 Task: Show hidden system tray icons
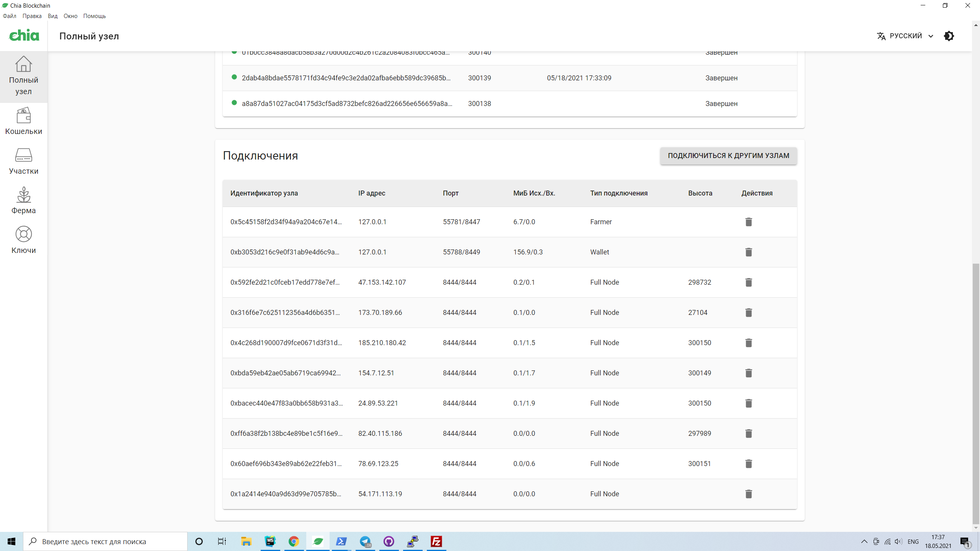pyautogui.click(x=864, y=541)
